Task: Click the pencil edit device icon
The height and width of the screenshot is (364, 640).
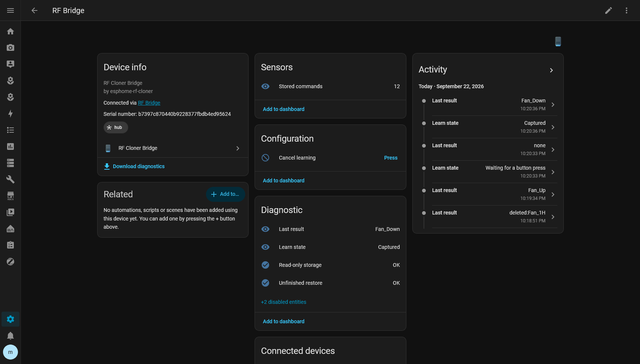Action: [609, 10]
